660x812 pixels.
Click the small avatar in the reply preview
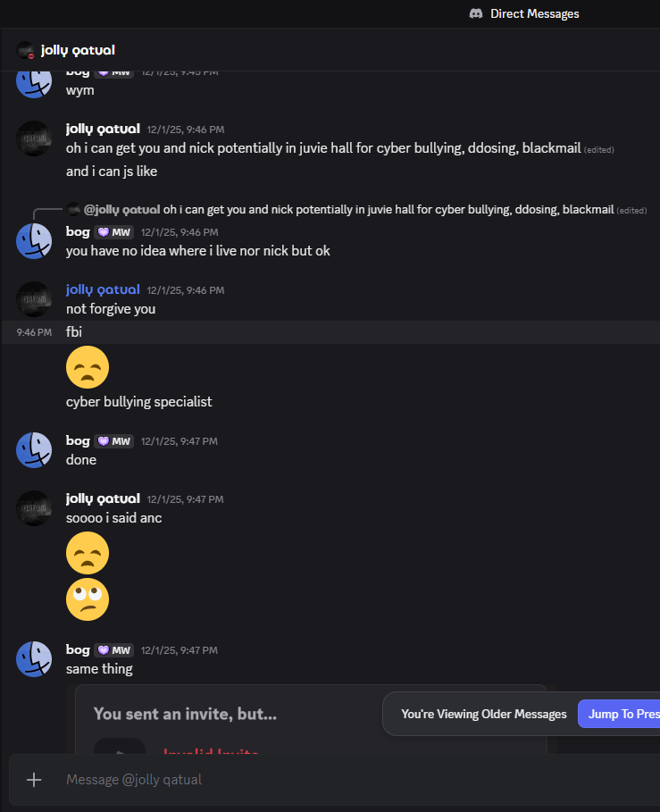pos(73,209)
